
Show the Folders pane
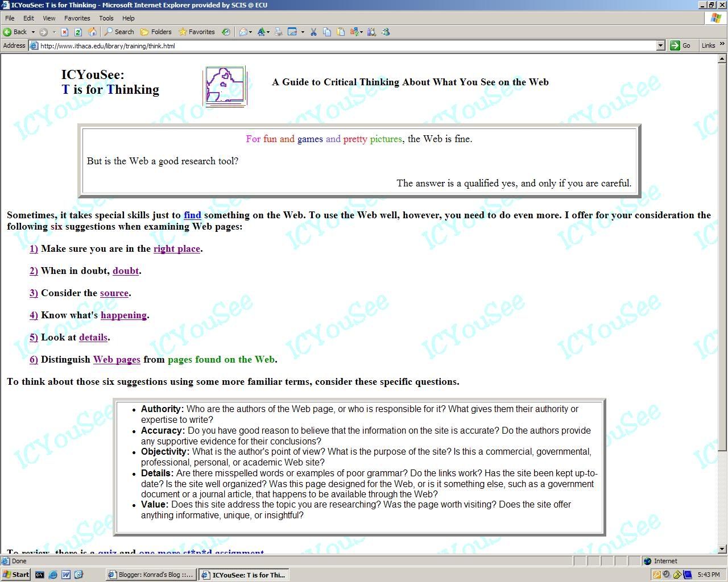[x=156, y=32]
